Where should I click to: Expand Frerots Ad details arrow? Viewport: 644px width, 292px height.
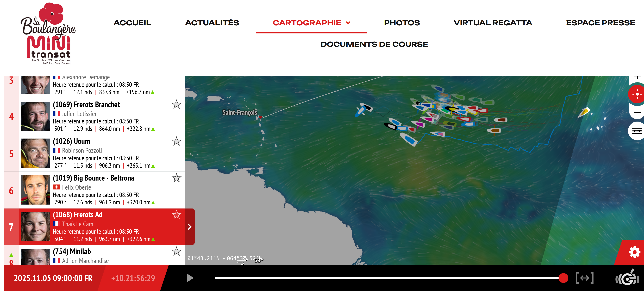pos(190,227)
